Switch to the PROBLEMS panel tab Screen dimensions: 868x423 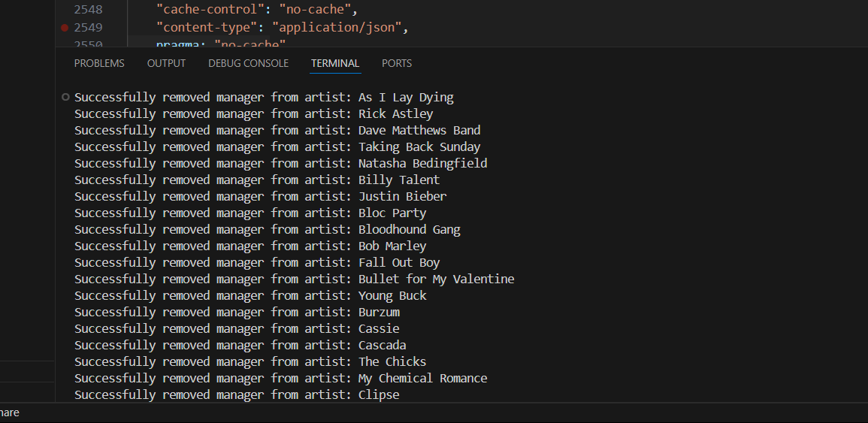pyautogui.click(x=99, y=64)
